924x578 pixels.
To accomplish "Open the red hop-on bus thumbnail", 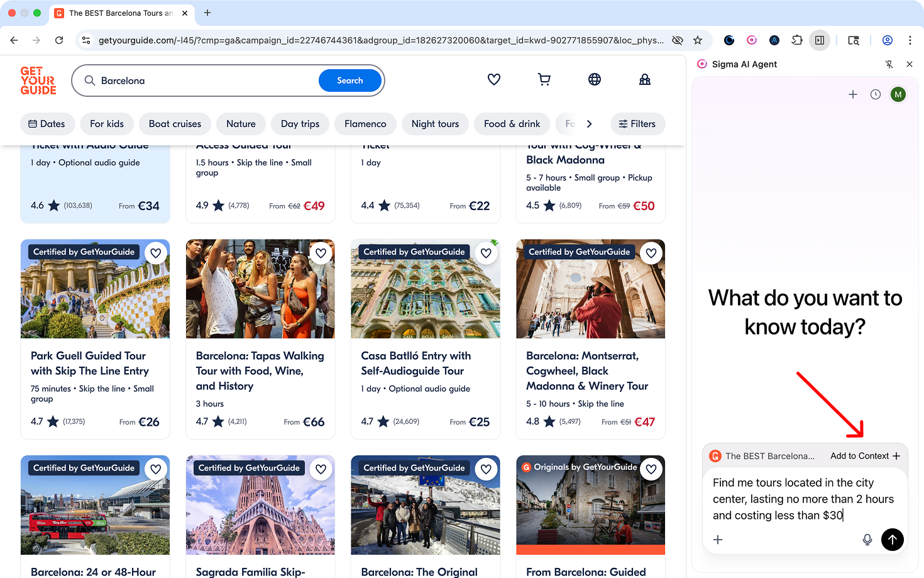I will pyautogui.click(x=96, y=505).
